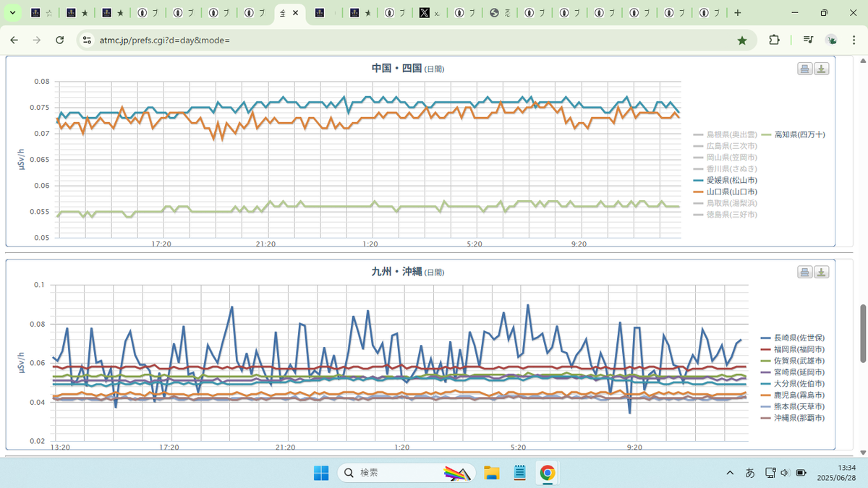
Task: Open Chrome from the Windows taskbar
Action: pyautogui.click(x=548, y=473)
